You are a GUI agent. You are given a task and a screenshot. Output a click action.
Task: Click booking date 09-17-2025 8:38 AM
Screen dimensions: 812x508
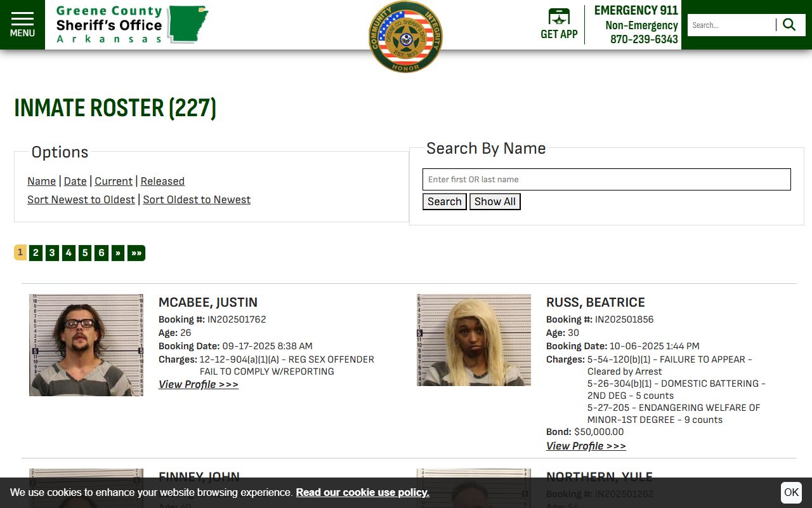tap(268, 346)
